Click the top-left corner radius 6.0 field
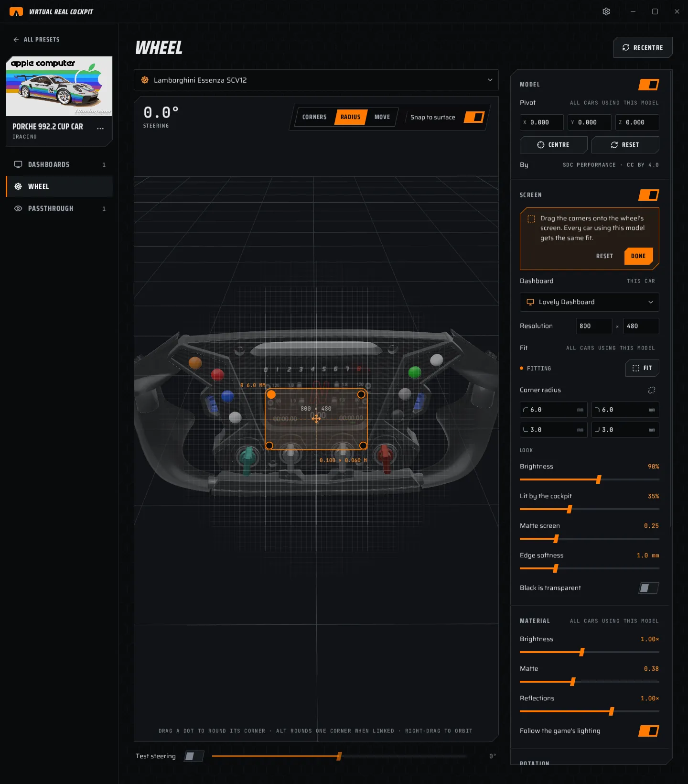This screenshot has width=688, height=784. [553, 410]
